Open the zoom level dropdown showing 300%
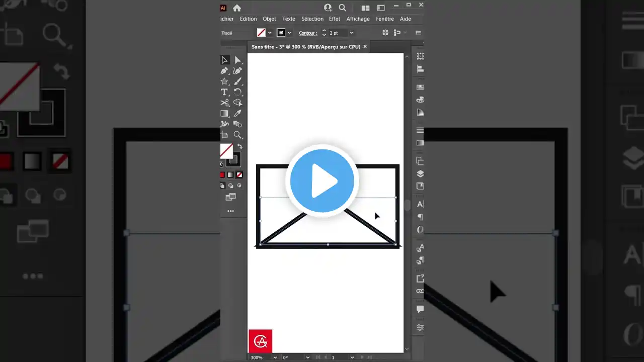The image size is (644, 362). point(275,357)
